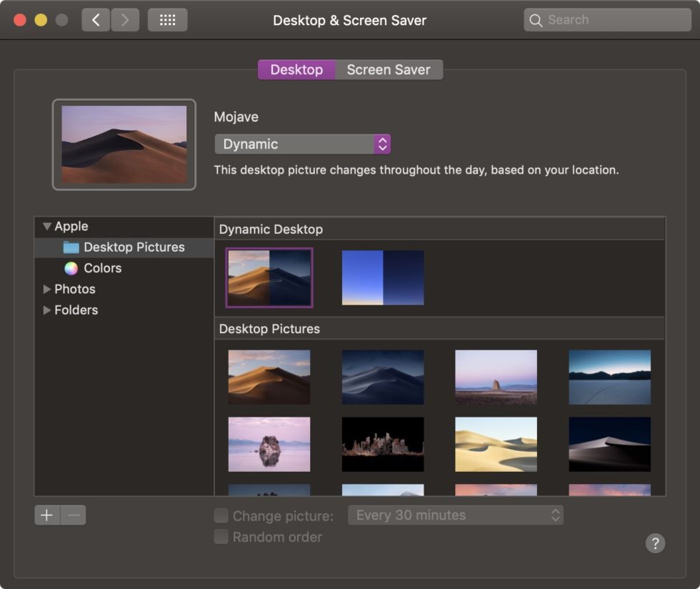This screenshot has width=700, height=589.
Task: Select the Colors sphere icon in sidebar
Action: (x=70, y=268)
